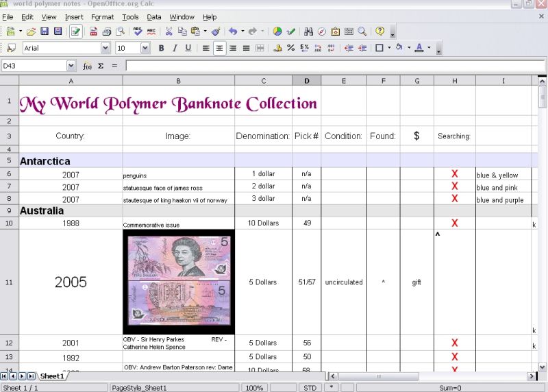This screenshot has height=392, width=548.
Task: Toggle Data Sources view
Action: pos(349,32)
